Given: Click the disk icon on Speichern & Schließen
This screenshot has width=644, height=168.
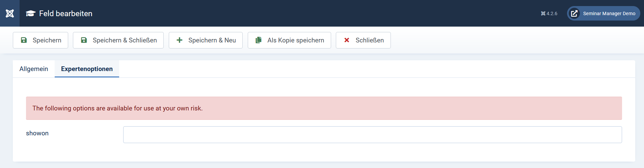Looking at the screenshot, I should coord(84,40).
